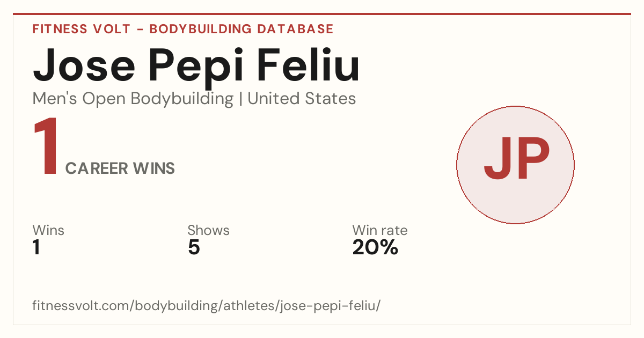Select the Men's Open Bodybuilding division text

click(x=133, y=99)
